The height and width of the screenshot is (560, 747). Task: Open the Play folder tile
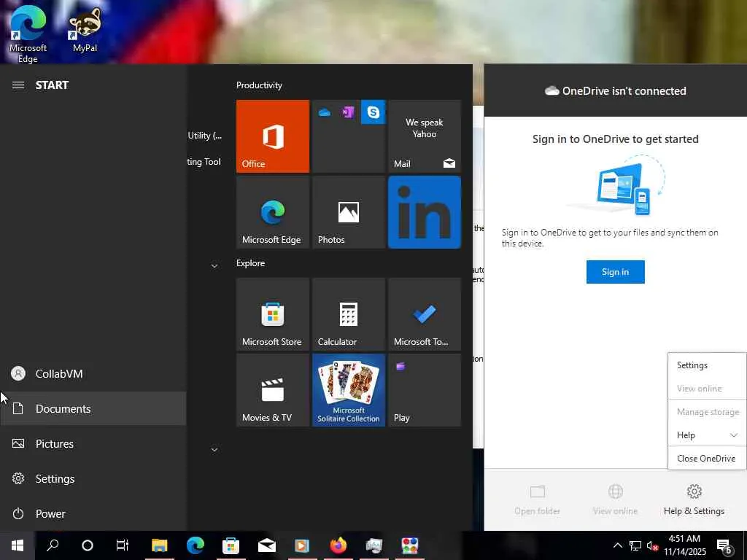click(x=425, y=390)
